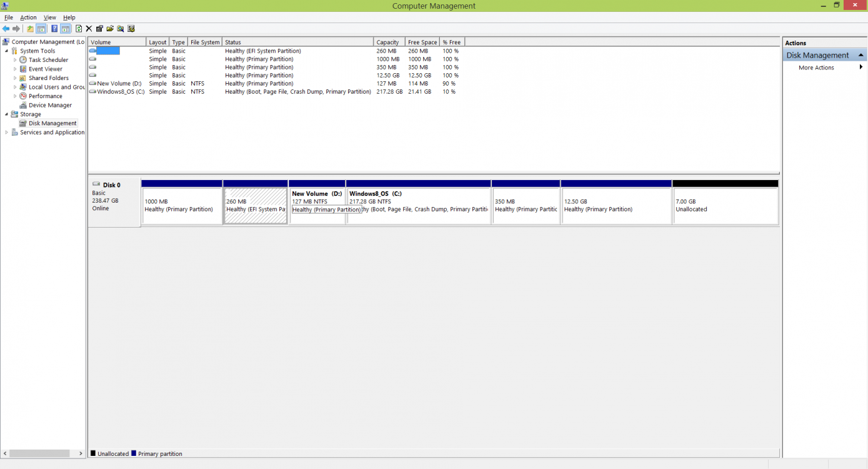
Task: Collapse the Storage tree node
Action: point(6,114)
